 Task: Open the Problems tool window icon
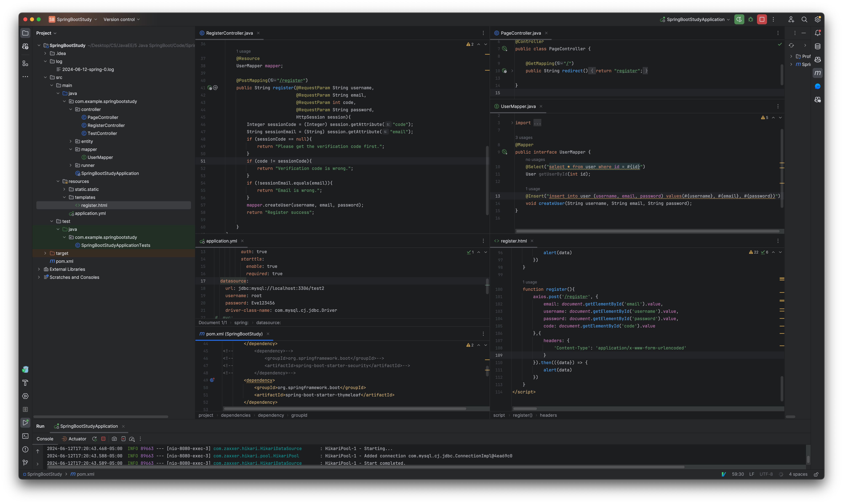pyautogui.click(x=25, y=449)
